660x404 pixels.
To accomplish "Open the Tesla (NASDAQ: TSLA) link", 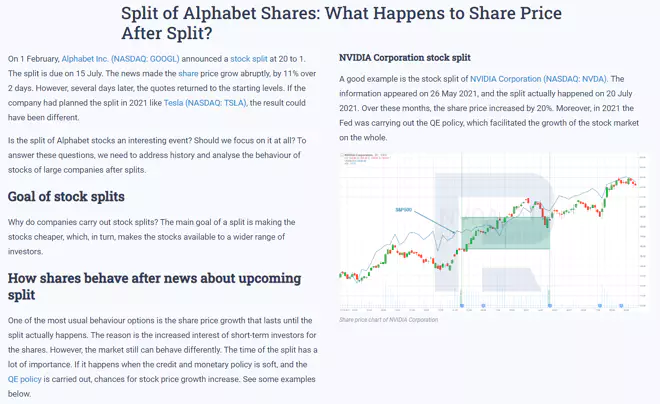I will [205, 103].
